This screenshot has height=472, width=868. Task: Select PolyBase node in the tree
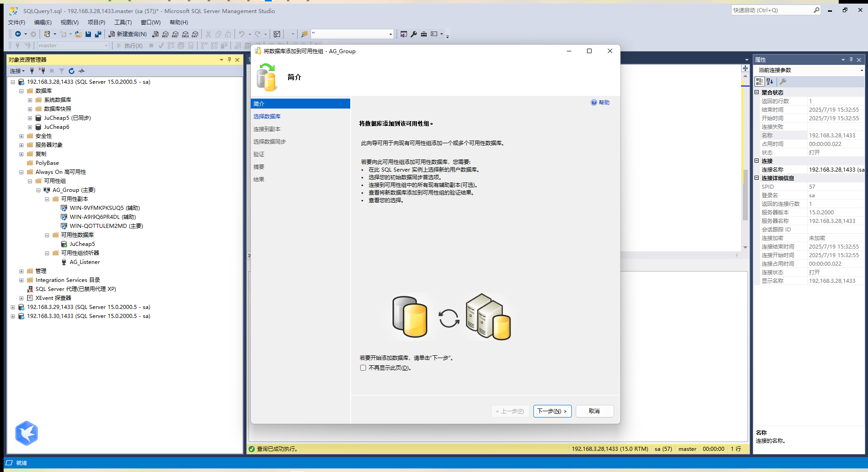47,163
